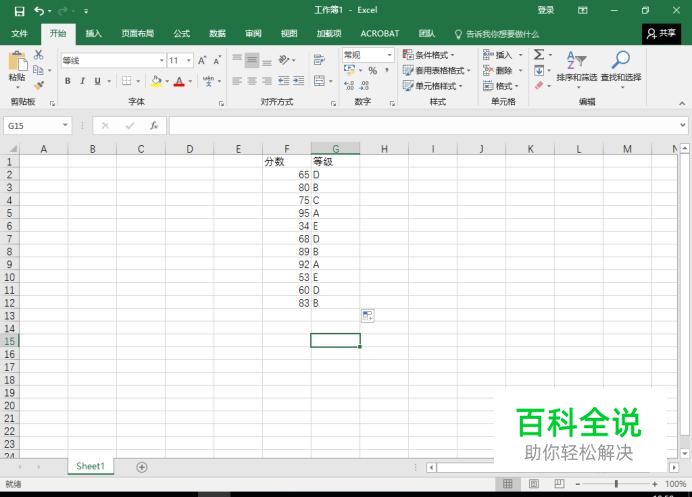This screenshot has width=692, height=497.
Task: Click the text orientation icon
Action: (284, 60)
